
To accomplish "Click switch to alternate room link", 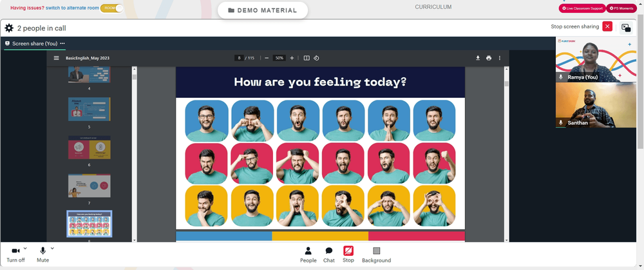I will click(x=72, y=8).
